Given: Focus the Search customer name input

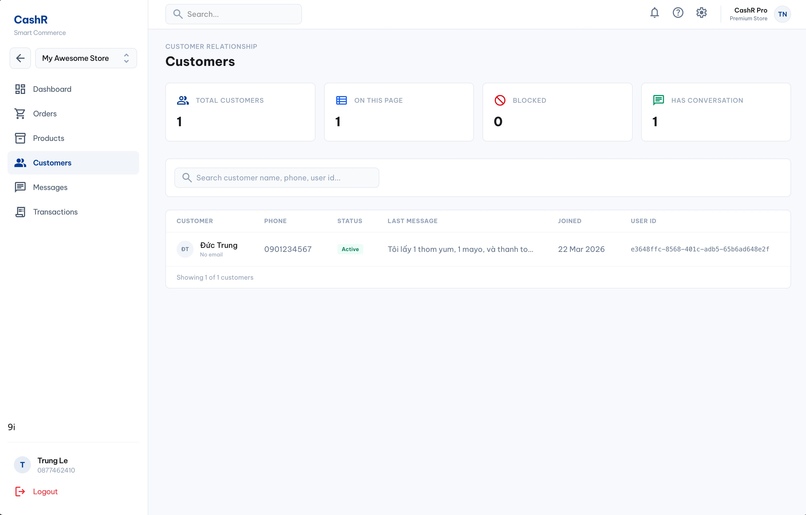Looking at the screenshot, I should 277,177.
